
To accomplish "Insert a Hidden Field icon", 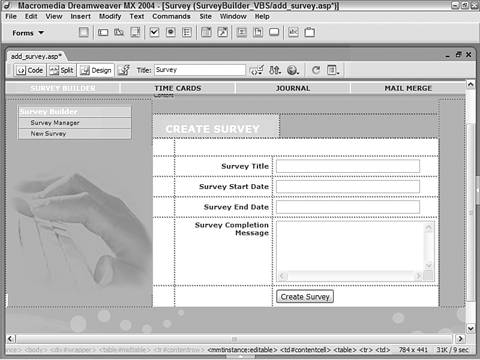I will pyautogui.click(x=119, y=32).
